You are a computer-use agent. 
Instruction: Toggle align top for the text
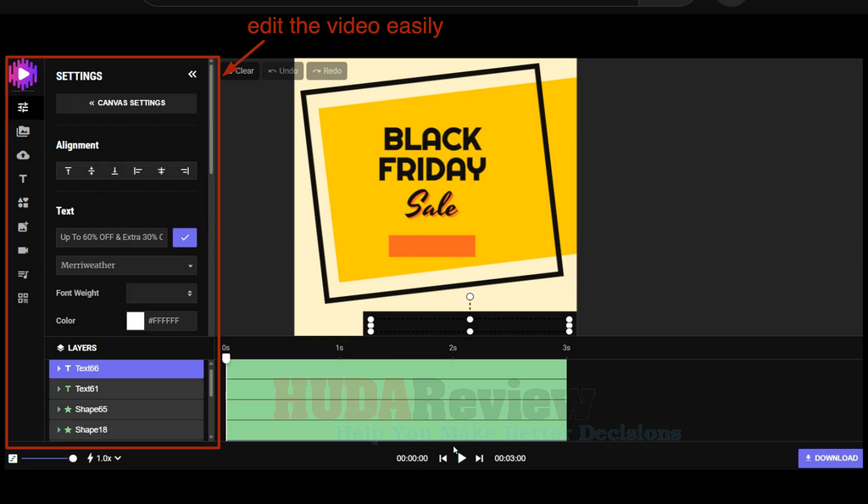pos(68,171)
